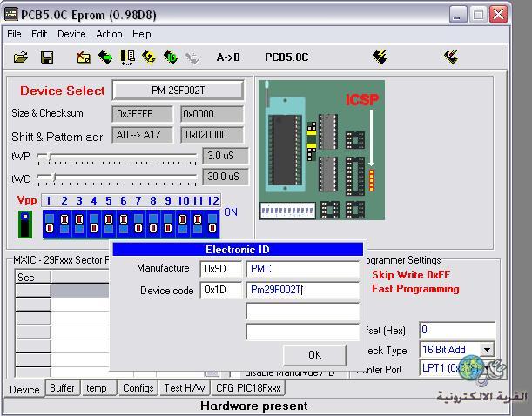Open the 16 Bit Add check type dropdown
This screenshot has width=532, height=416.
(488, 349)
